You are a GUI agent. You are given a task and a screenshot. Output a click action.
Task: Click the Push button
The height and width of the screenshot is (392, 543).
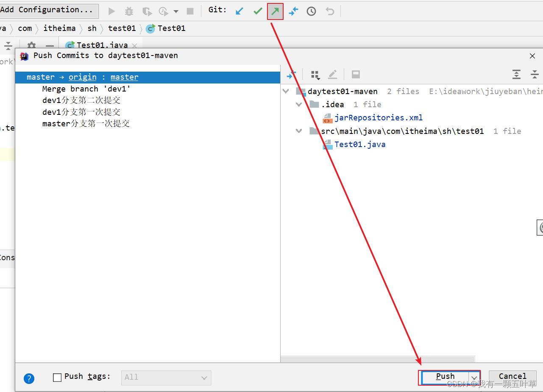point(445,377)
